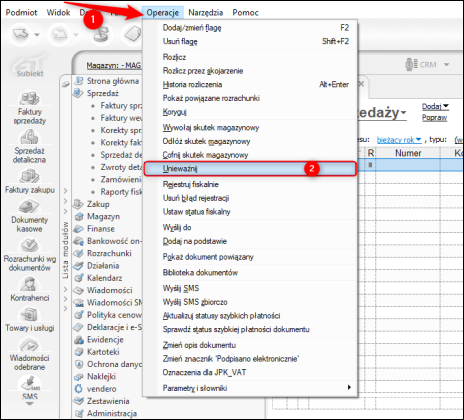The width and height of the screenshot is (464, 420).
Task: Choose Usuń błąd rejestracji
Action: pos(250,198)
